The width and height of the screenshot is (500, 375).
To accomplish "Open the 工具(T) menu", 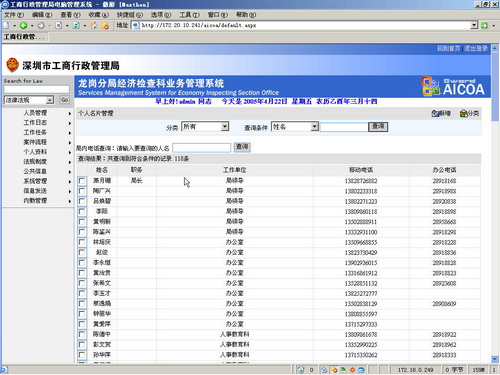I will coord(189,15).
